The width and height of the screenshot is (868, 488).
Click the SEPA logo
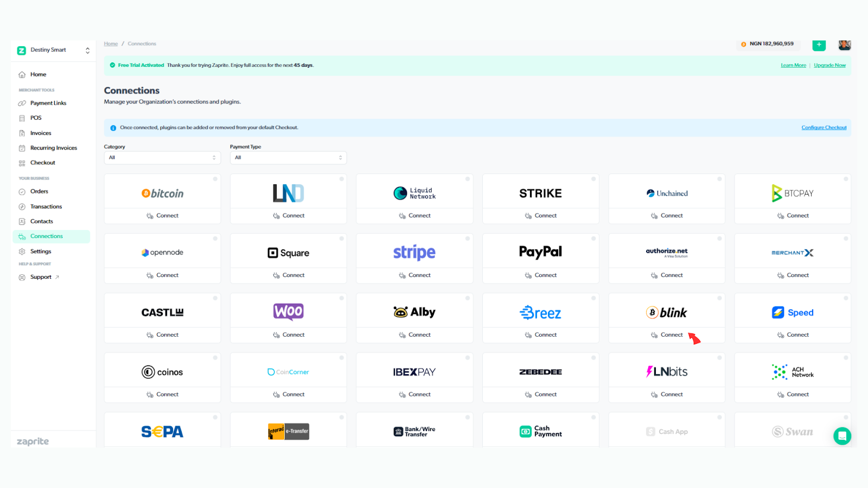[x=163, y=432]
